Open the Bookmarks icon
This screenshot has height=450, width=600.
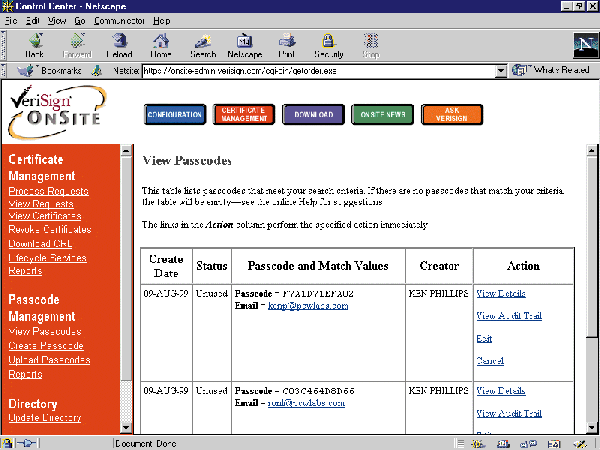pyautogui.click(x=26, y=70)
